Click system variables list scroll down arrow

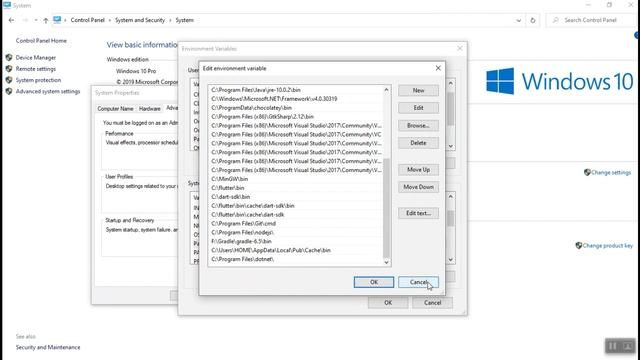[451, 260]
